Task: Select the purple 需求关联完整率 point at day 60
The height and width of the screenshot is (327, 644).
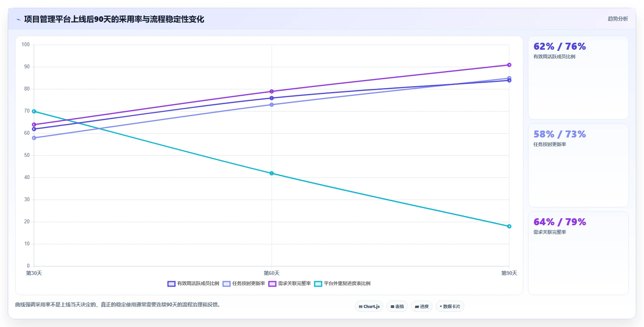Action: (x=272, y=92)
